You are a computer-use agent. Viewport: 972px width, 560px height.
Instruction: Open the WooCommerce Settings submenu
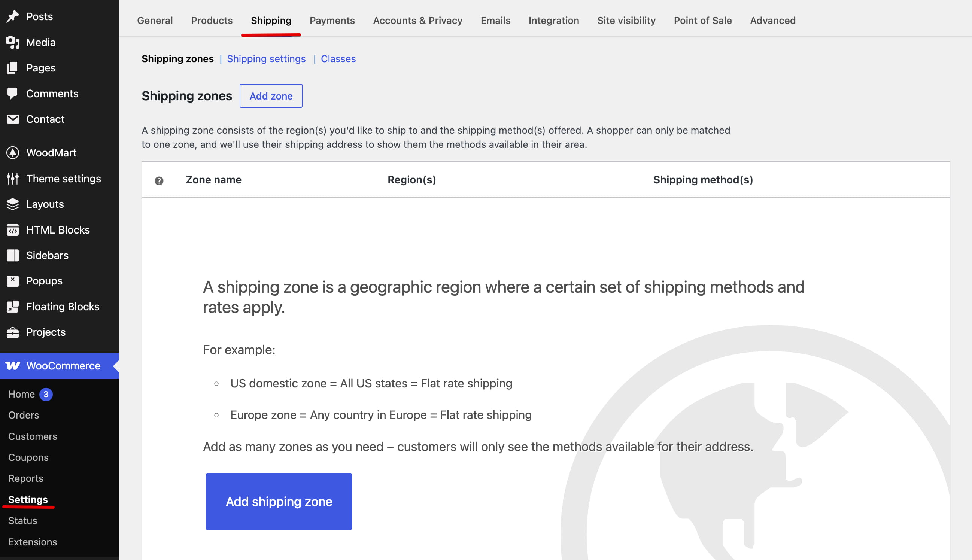(28, 499)
